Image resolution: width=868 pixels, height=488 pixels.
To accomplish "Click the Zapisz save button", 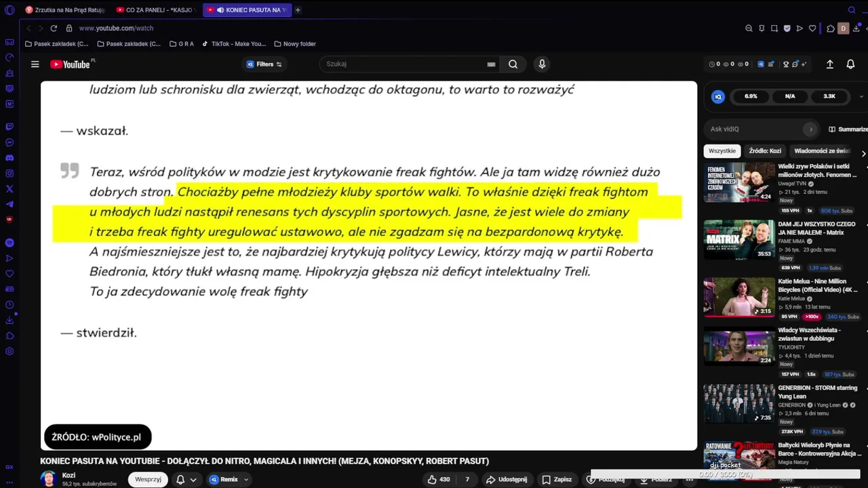I will (x=556, y=479).
